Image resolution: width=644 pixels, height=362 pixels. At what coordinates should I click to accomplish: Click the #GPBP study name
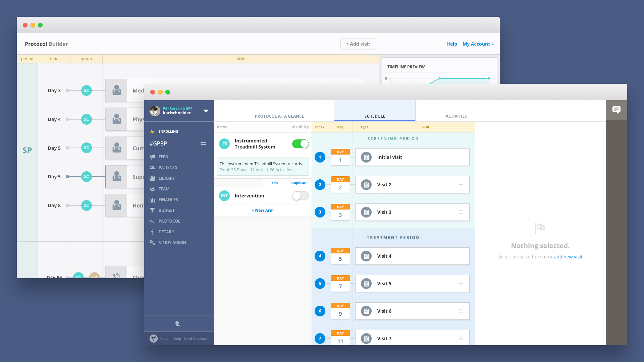pos(158,143)
